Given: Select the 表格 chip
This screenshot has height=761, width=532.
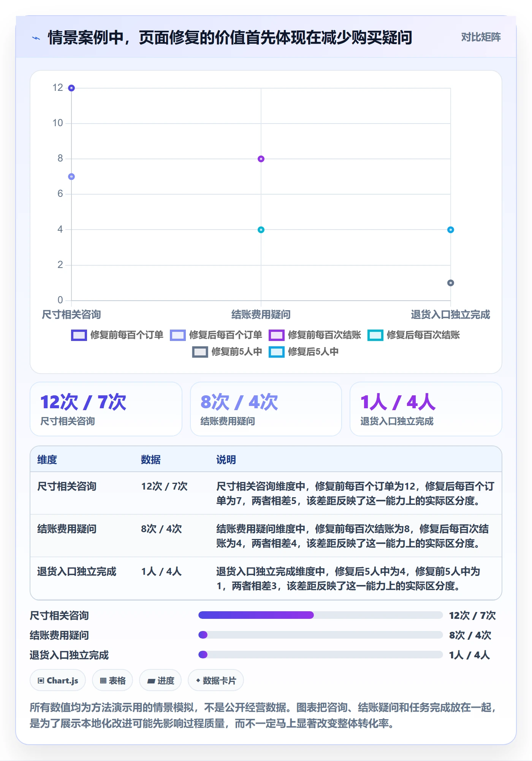Looking at the screenshot, I should tap(112, 680).
